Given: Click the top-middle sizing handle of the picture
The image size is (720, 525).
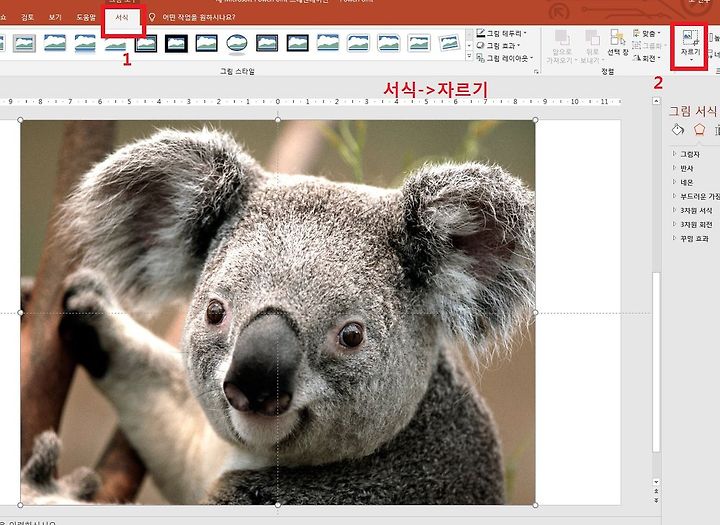Looking at the screenshot, I should tap(278, 120).
